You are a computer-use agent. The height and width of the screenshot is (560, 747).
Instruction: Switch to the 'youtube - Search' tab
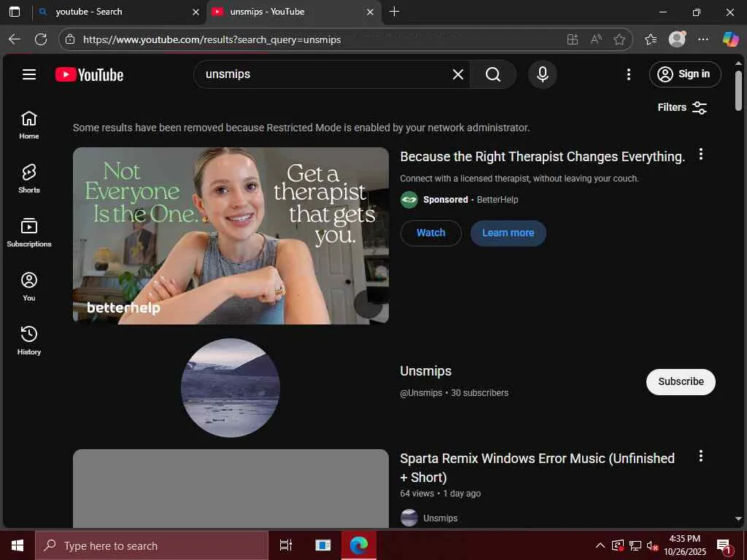[x=118, y=12]
